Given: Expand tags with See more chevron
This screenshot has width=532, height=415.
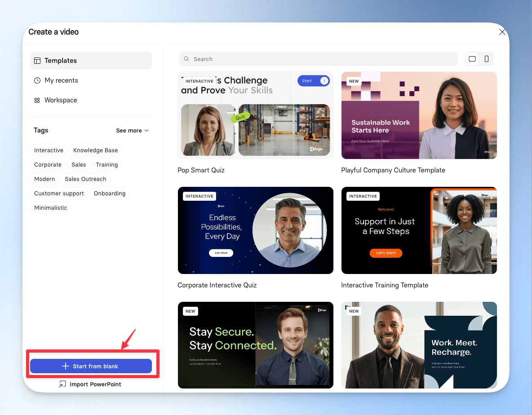Looking at the screenshot, I should 146,131.
